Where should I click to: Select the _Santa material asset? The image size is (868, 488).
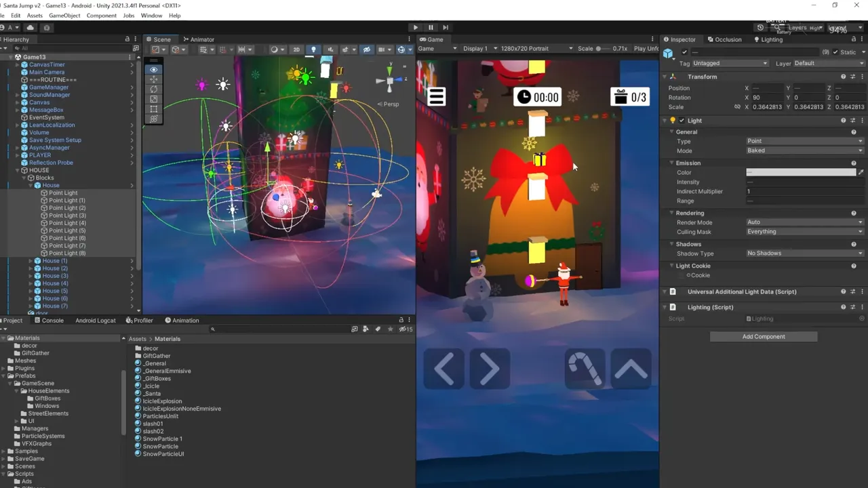pos(151,394)
